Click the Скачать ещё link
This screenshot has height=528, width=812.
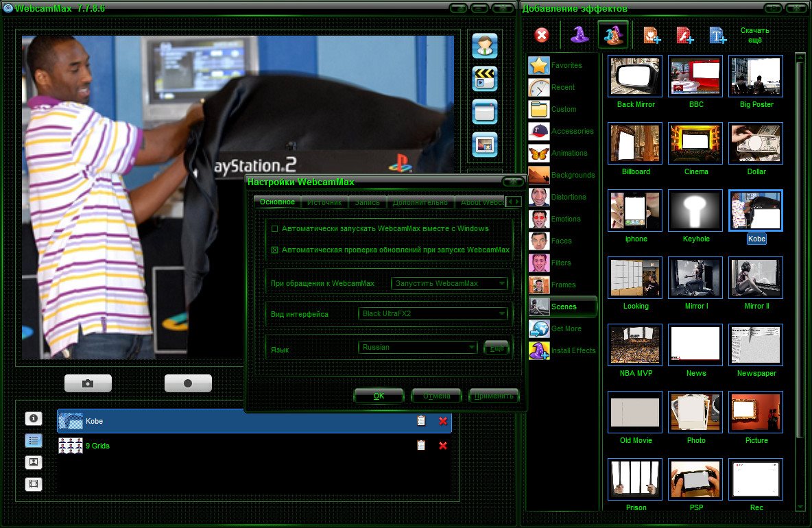755,35
